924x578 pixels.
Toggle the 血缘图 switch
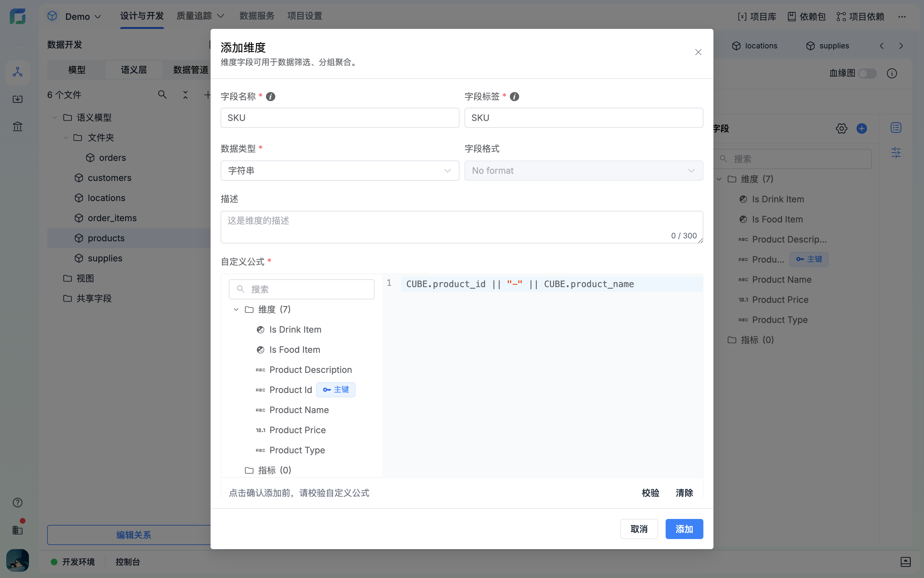click(867, 74)
